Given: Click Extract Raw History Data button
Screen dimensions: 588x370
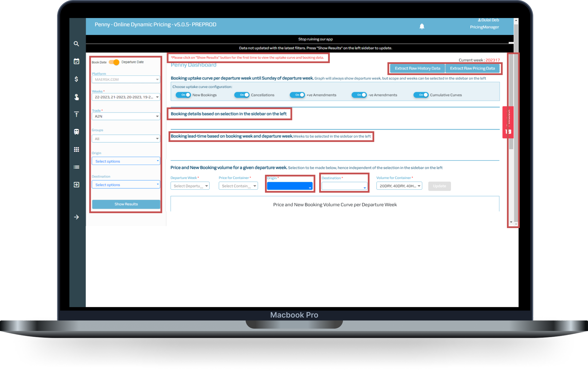Looking at the screenshot, I should (417, 68).
